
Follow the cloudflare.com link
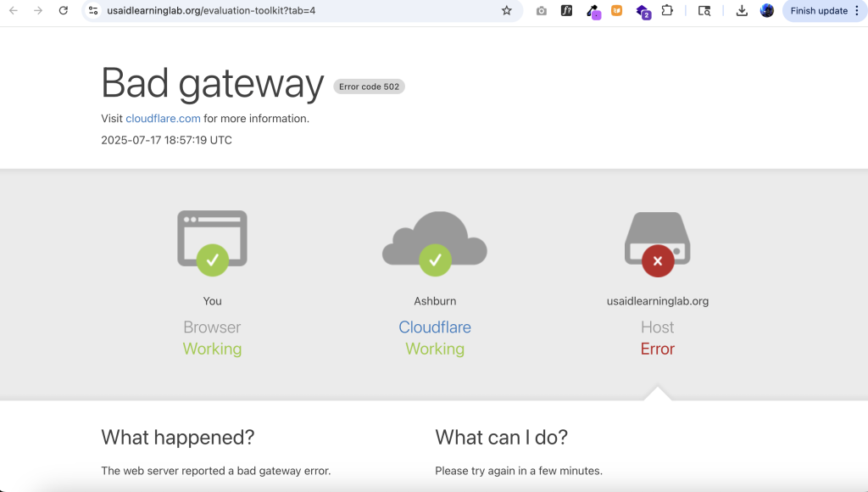pos(163,119)
